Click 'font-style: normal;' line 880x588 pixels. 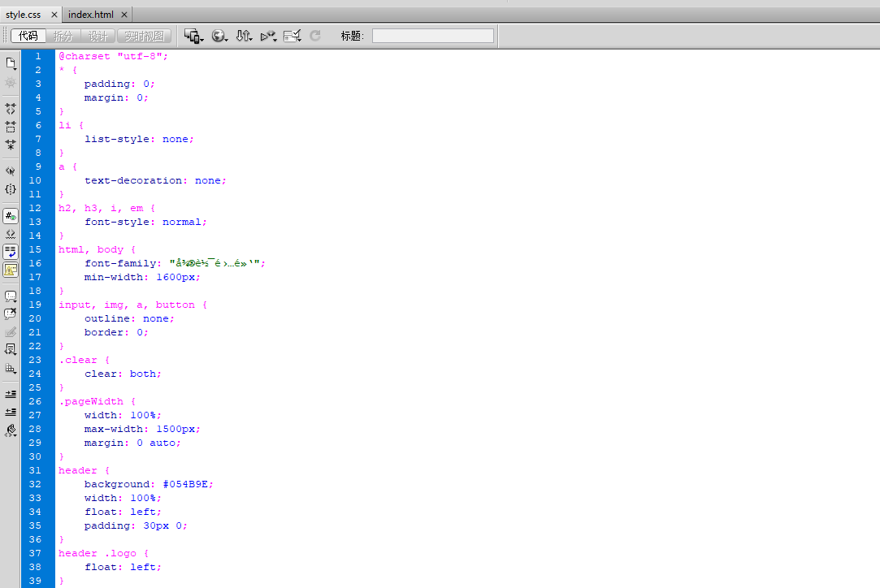(145, 223)
